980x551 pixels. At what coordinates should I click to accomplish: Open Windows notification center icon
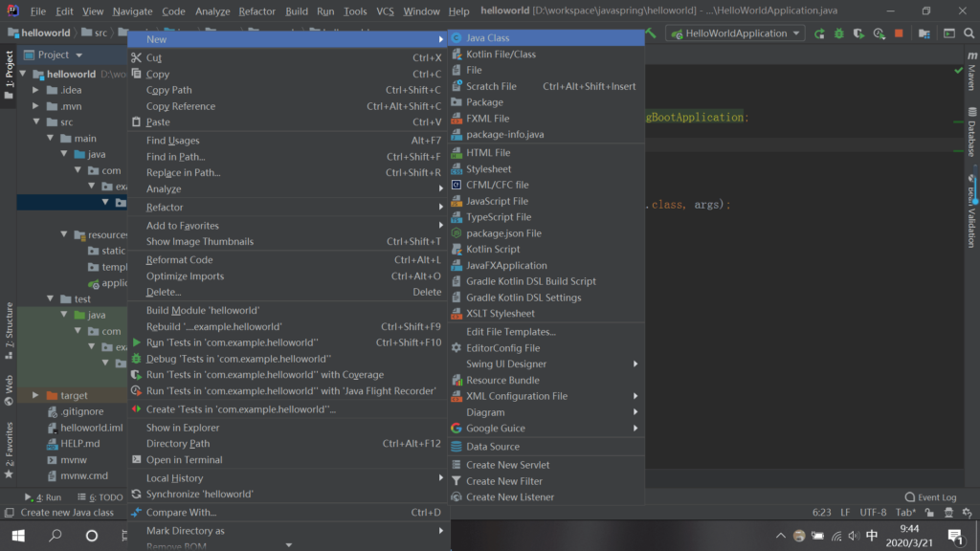[x=955, y=536]
